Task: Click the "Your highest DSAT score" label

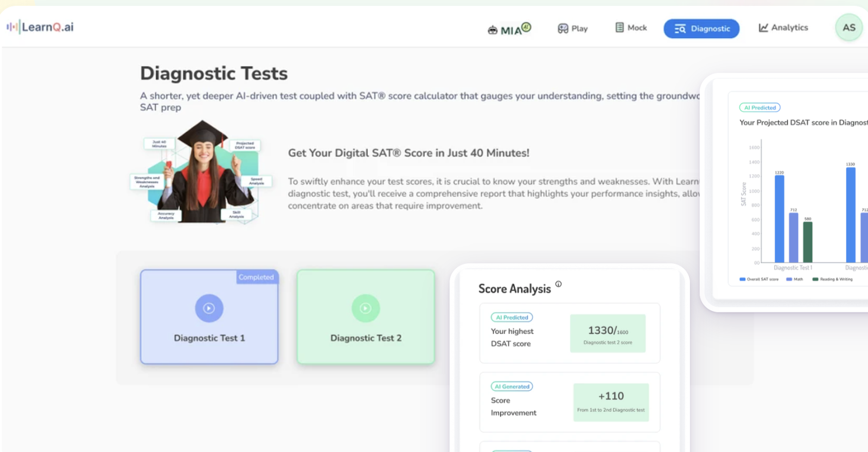Action: click(x=512, y=337)
